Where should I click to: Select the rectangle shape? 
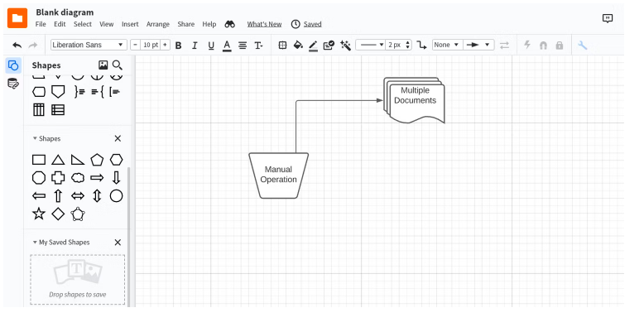tap(39, 160)
